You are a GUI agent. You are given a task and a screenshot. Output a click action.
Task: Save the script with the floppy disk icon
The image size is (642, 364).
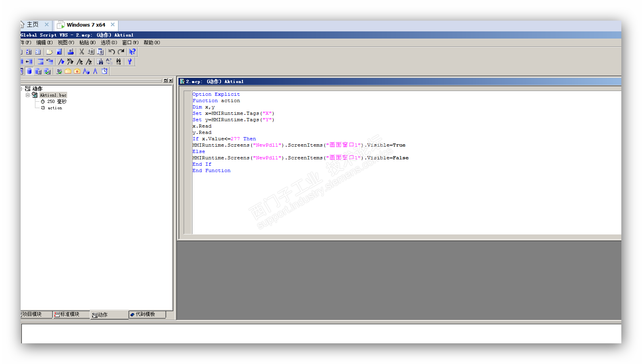pyautogui.click(x=59, y=52)
